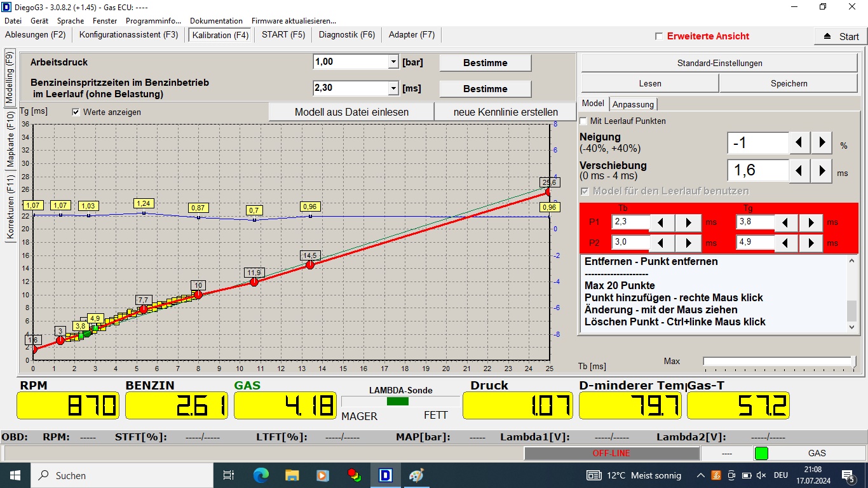Click the Neigung value field
Screen dimensions: 868x488
click(x=758, y=143)
